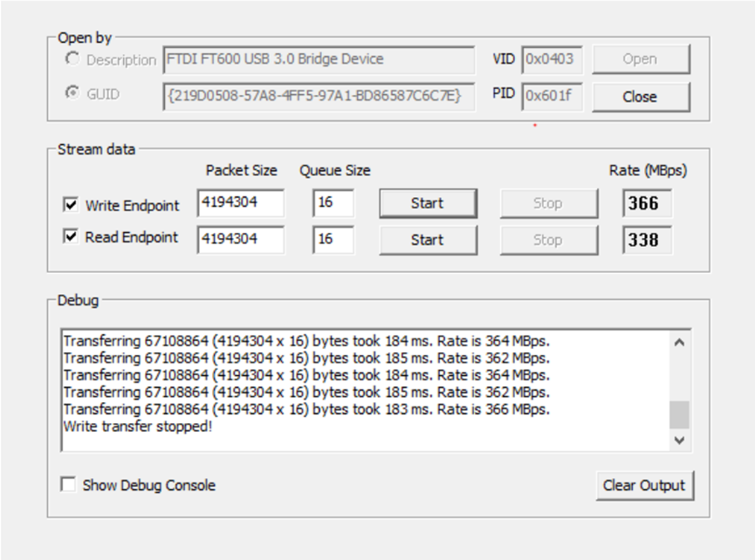755x560 pixels.
Task: Click the GUID text field
Action: pyautogui.click(x=319, y=96)
